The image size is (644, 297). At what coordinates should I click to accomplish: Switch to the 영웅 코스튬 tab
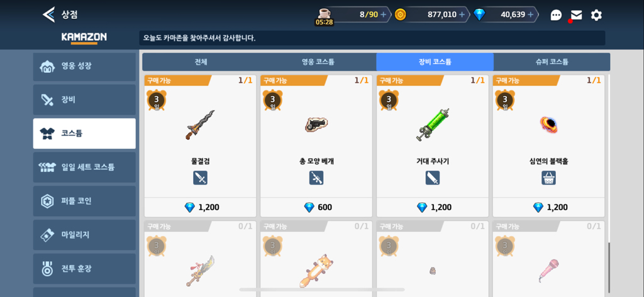pos(318,62)
